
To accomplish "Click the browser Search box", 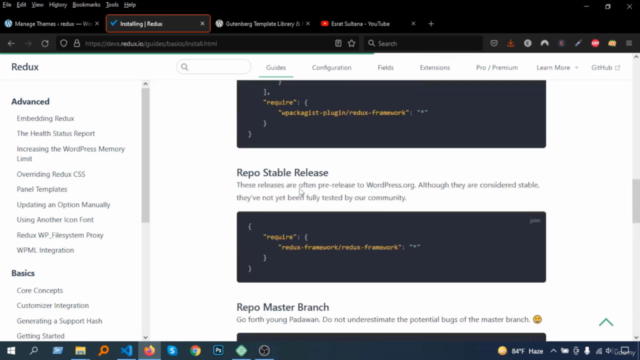I will click(x=422, y=43).
